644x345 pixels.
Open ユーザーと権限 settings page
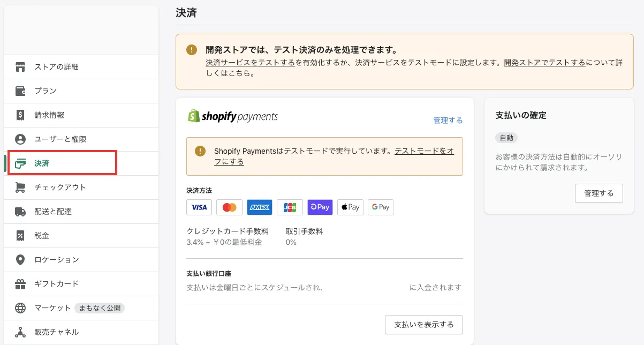(x=81, y=139)
